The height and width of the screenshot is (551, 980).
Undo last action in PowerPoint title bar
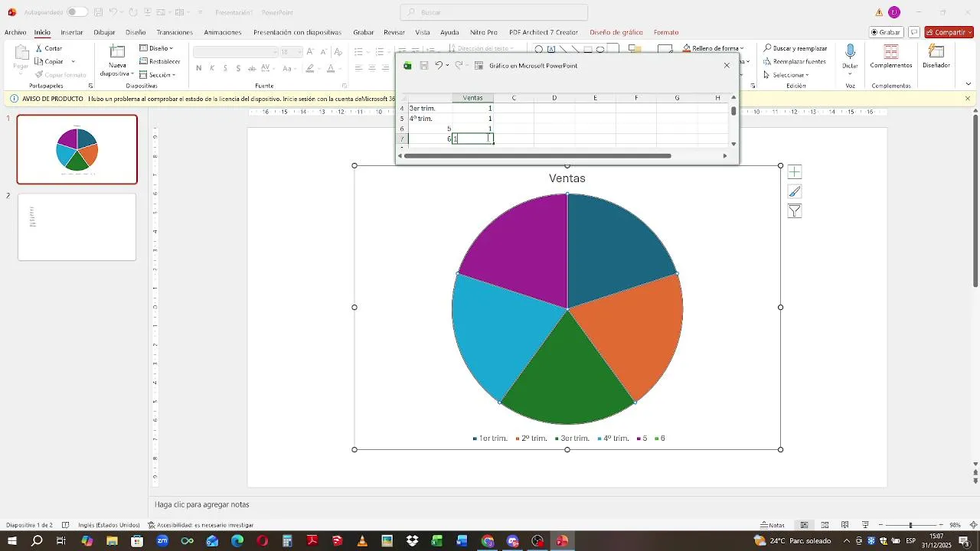tap(113, 12)
